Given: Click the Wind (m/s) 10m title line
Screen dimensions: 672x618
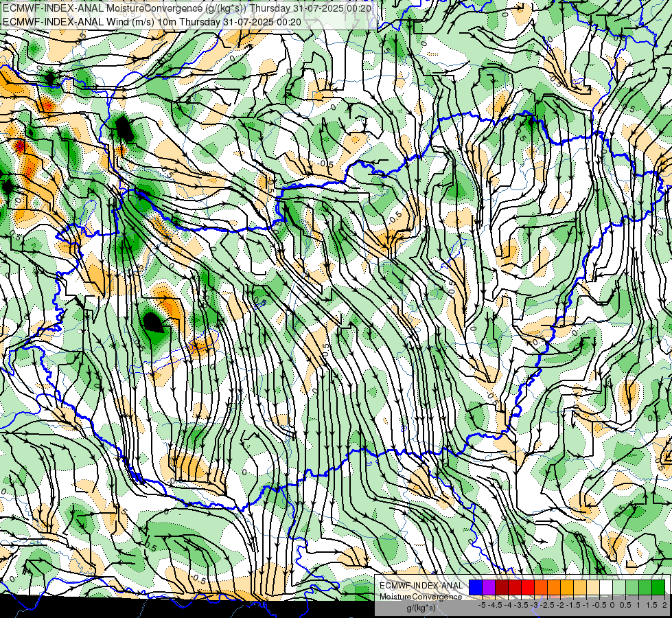Looking at the screenshot, I should coord(152,21).
